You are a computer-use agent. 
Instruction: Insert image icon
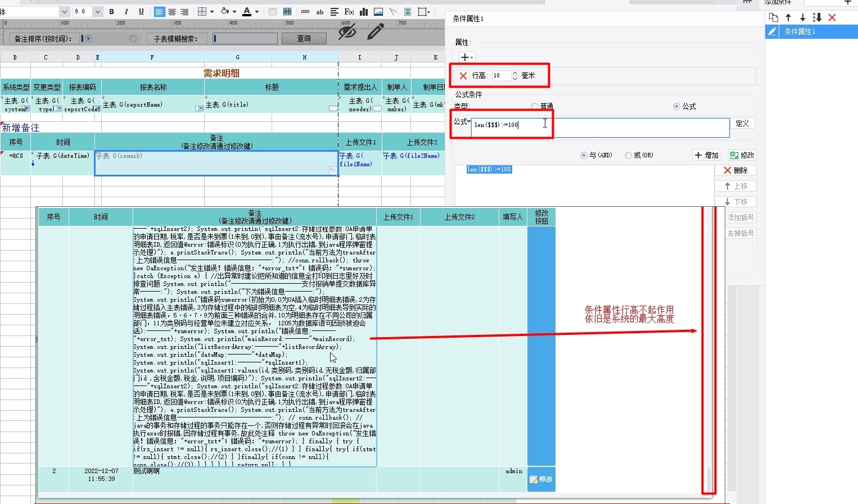tap(378, 11)
